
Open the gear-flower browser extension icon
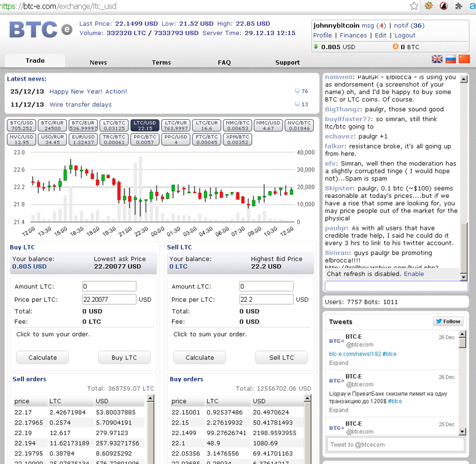428,6
